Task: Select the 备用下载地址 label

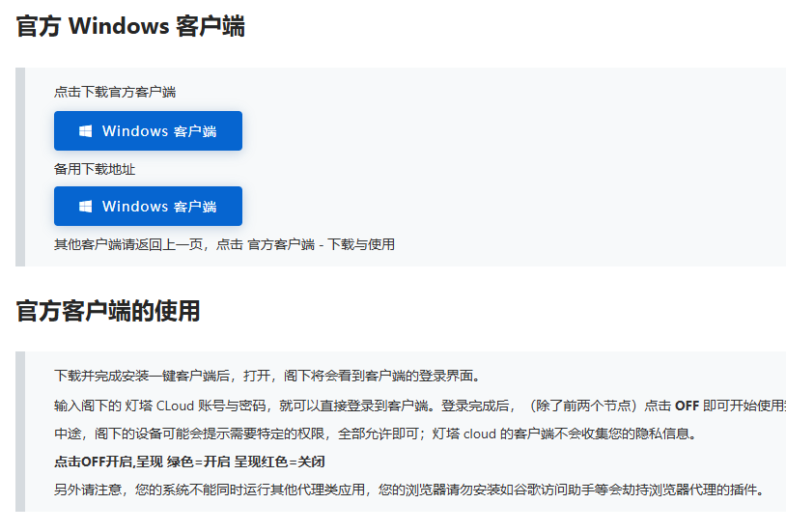Action: (95, 169)
